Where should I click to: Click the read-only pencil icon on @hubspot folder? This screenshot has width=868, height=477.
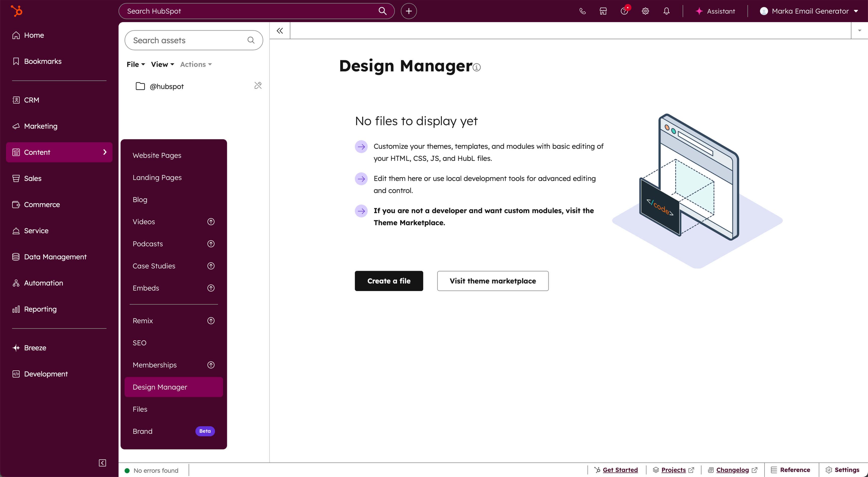coord(258,86)
